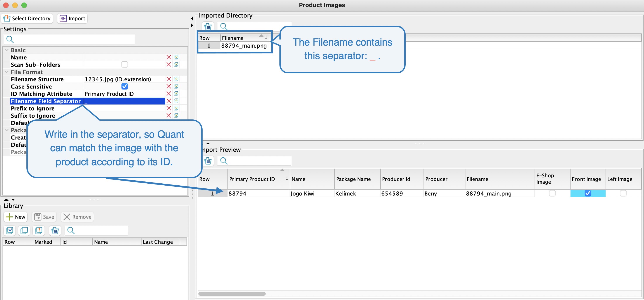The height and width of the screenshot is (300, 644).
Task: Click the Import Preview search field
Action: (254, 161)
